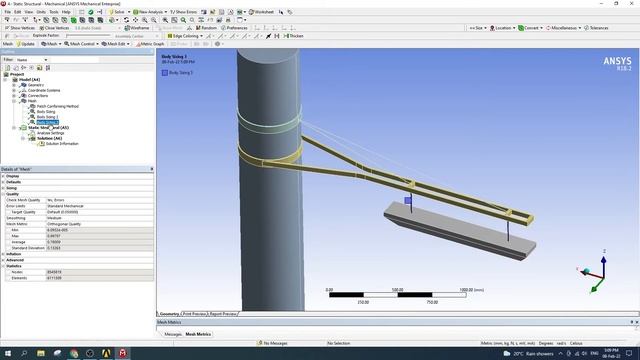
Task: Toggle Show Vertices option
Action: tap(20, 28)
